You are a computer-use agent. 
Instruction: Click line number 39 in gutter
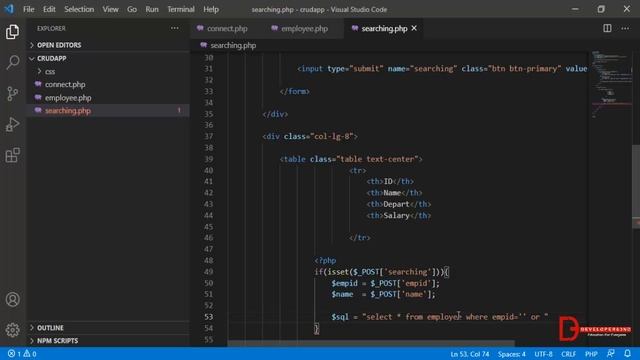pyautogui.click(x=209, y=159)
